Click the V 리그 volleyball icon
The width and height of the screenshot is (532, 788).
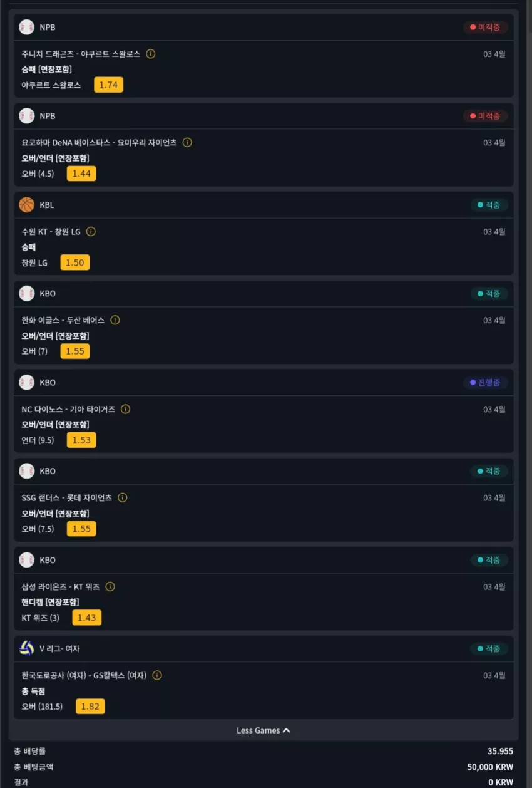tap(26, 648)
